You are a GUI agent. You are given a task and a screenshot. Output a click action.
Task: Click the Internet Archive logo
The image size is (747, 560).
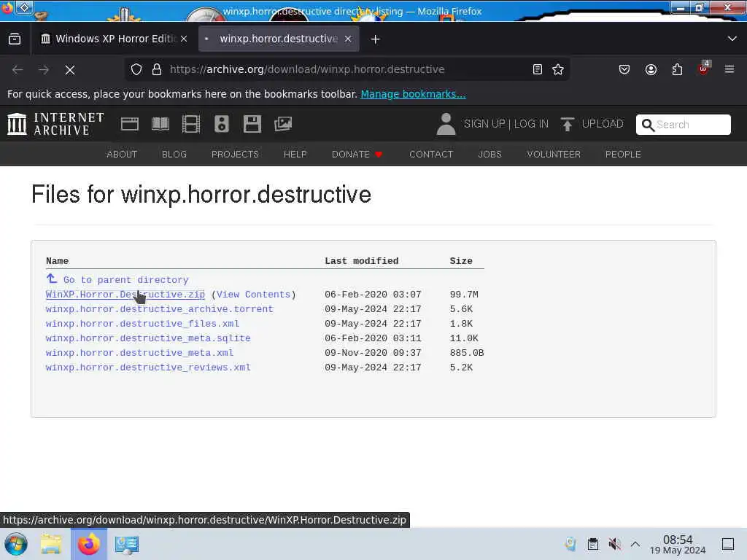point(55,124)
